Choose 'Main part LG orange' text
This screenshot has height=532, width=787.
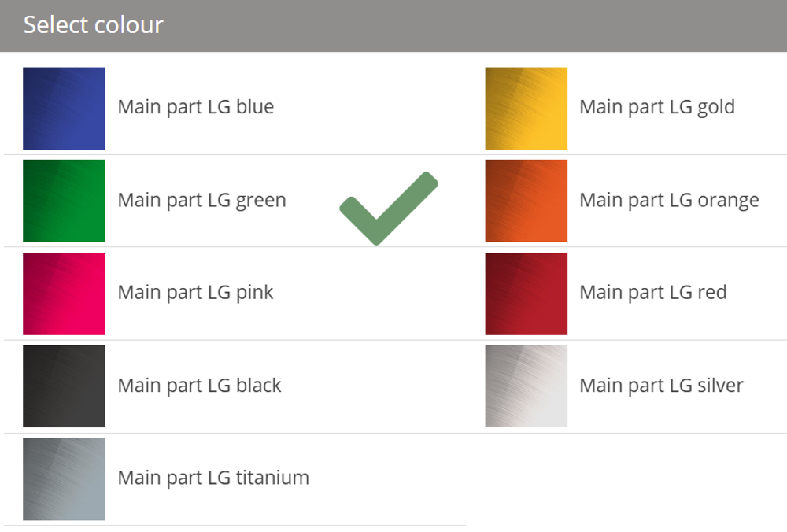click(669, 200)
